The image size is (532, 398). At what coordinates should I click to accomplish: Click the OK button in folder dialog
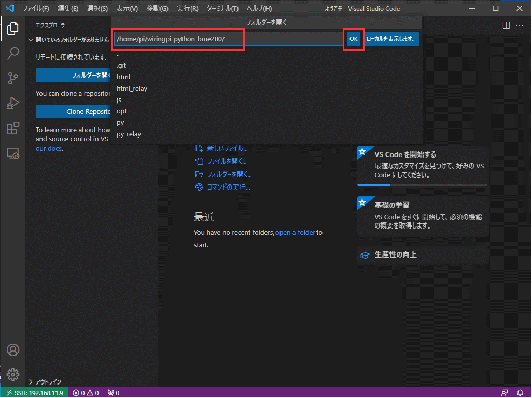point(353,39)
